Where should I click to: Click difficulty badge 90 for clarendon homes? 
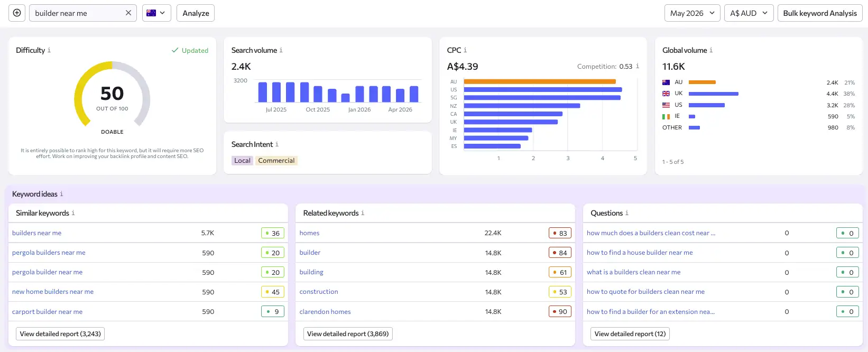(x=560, y=312)
